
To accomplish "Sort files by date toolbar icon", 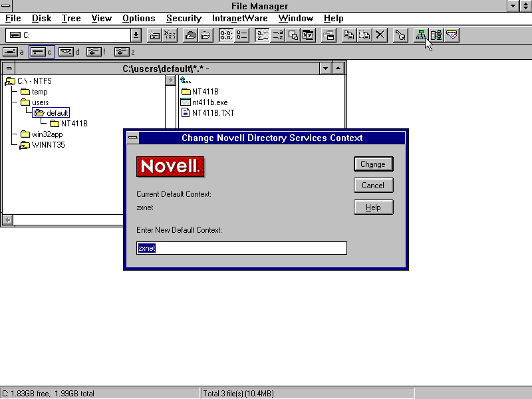I will pyautogui.click(x=308, y=35).
